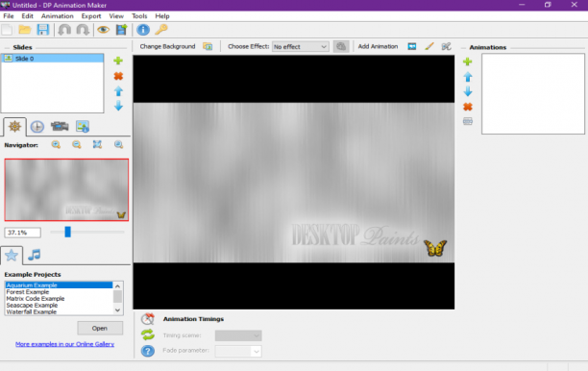This screenshot has height=371, width=588.
Task: Open the key registration icon in toolbar
Action: coord(161,29)
